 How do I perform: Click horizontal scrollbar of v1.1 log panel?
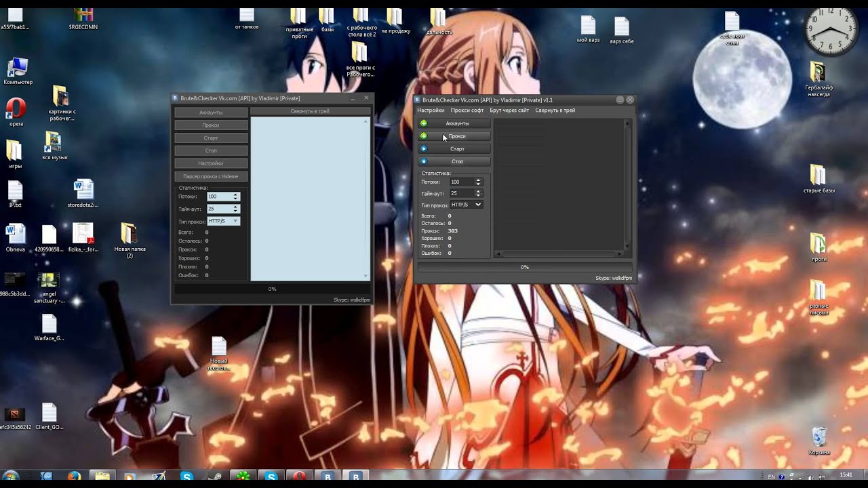[x=559, y=254]
